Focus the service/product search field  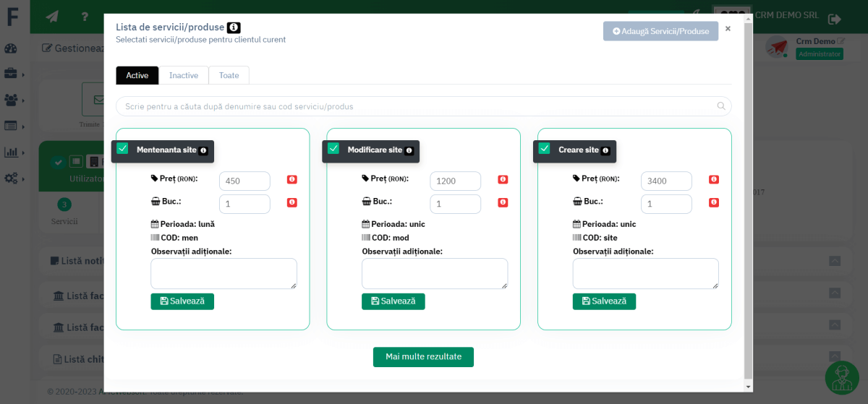tap(416, 106)
